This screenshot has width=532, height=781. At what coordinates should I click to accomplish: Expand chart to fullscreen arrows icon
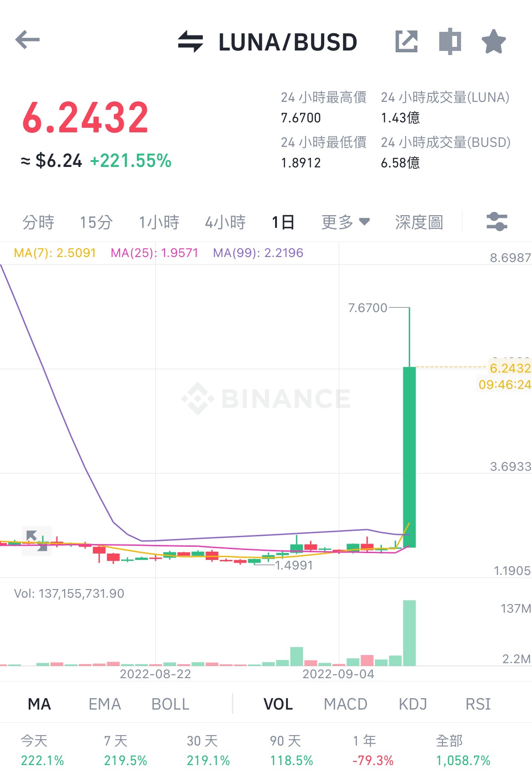tap(37, 541)
